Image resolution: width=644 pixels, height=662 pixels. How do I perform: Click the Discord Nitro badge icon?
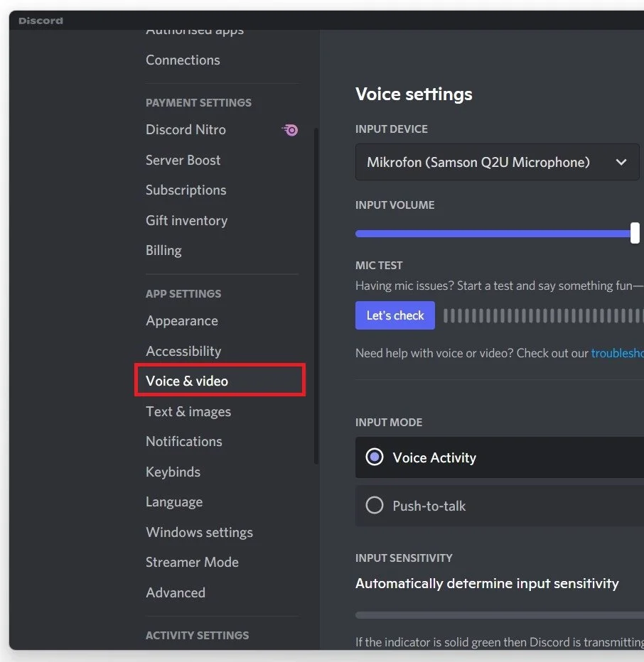click(290, 129)
